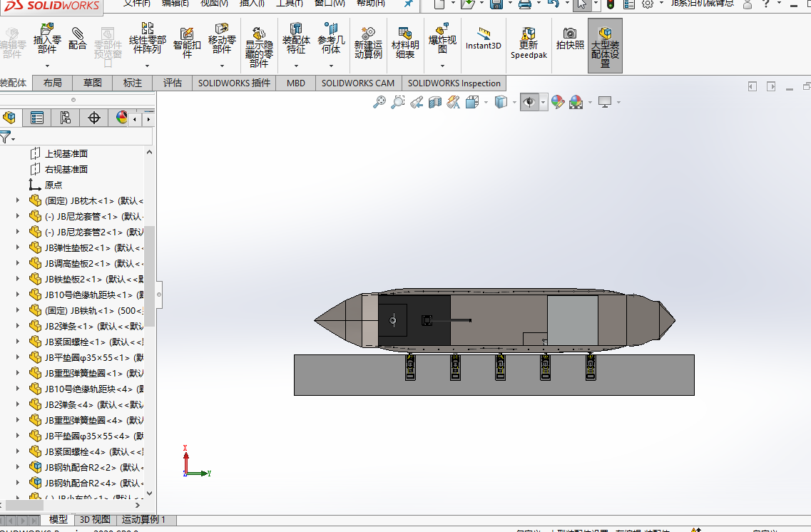Click View Settings monitor icon
811x532 pixels.
pyautogui.click(x=605, y=102)
